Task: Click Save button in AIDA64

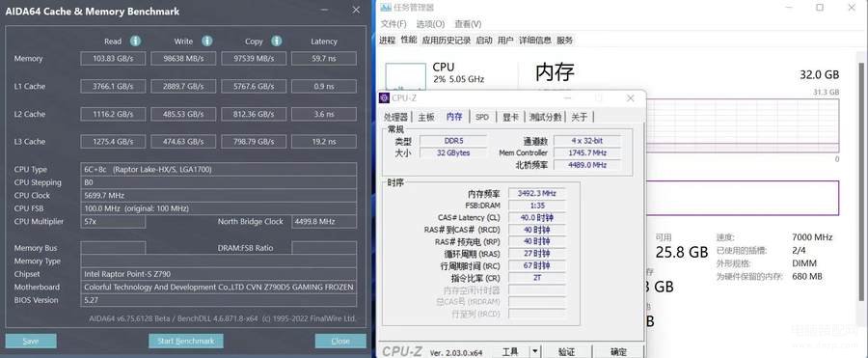Action: point(31,341)
